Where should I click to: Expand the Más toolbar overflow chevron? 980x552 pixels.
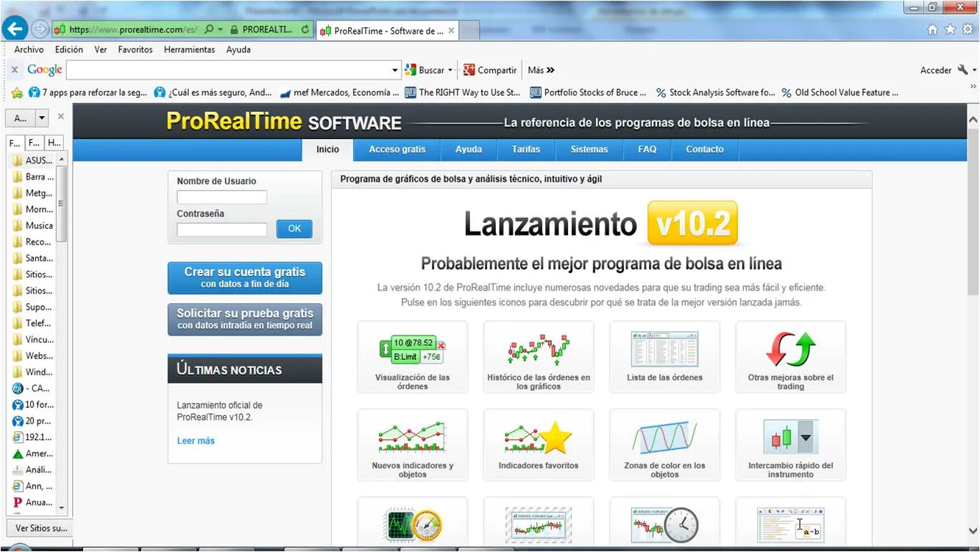click(550, 71)
